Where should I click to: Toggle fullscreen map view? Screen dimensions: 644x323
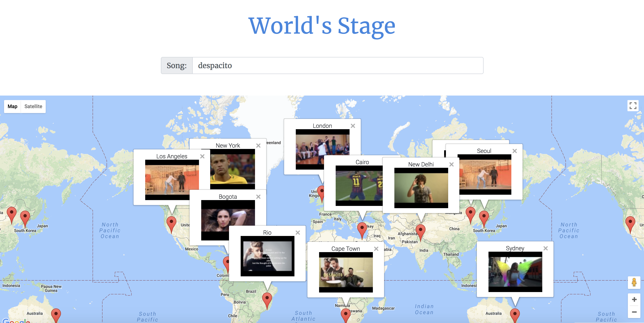pos(633,106)
